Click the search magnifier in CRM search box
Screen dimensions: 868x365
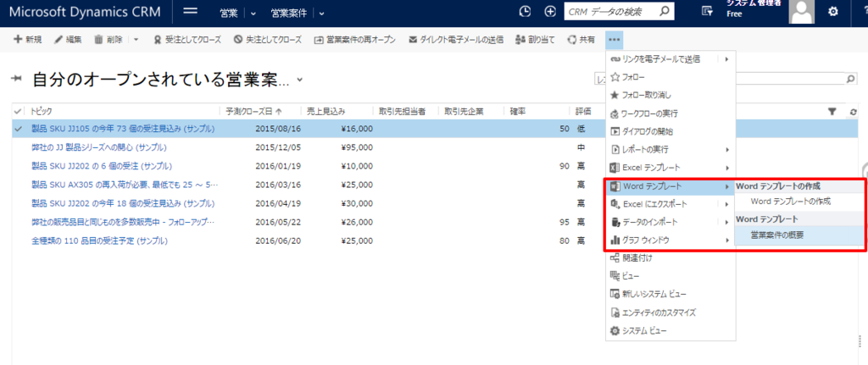665,11
